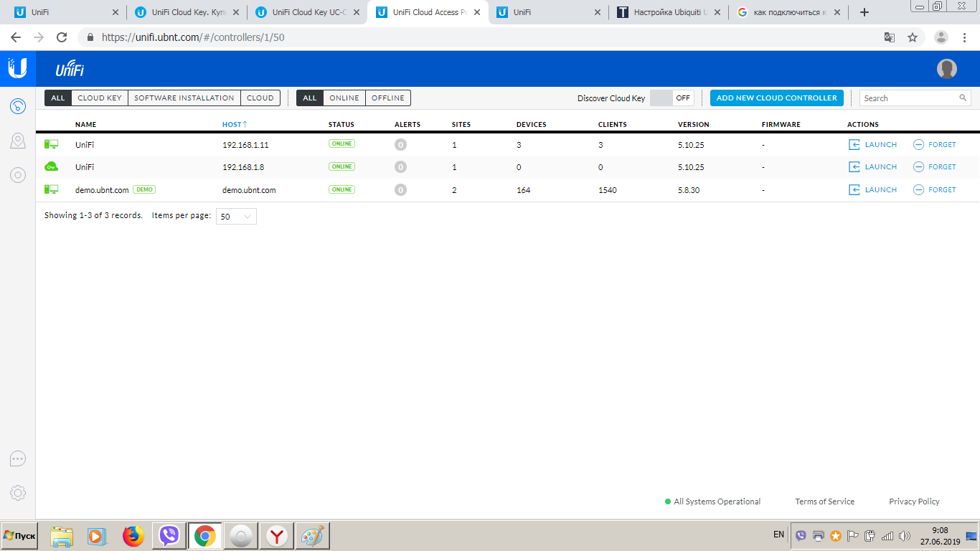Open the Items per page dropdown
The height and width of the screenshot is (551, 980).
coord(236,216)
